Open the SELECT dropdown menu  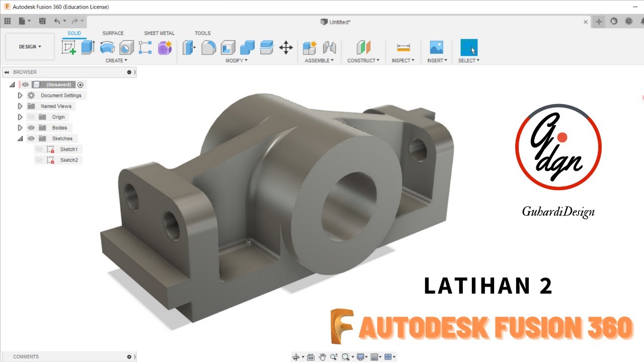pos(469,60)
